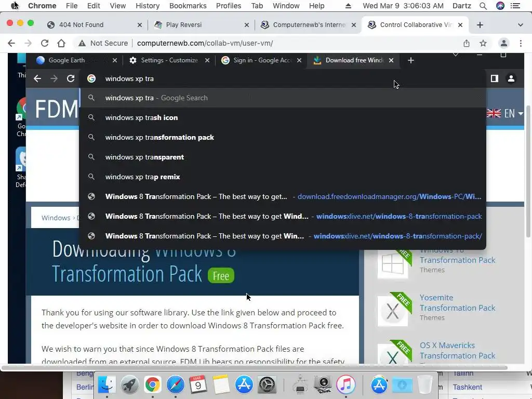The width and height of the screenshot is (532, 399).
Task: Switch to the 404 Not Found tab
Action: click(x=95, y=25)
